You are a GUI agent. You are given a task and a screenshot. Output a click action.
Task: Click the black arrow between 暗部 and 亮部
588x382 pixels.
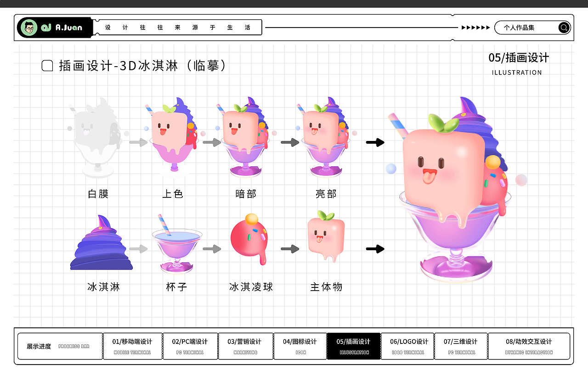tap(290, 142)
